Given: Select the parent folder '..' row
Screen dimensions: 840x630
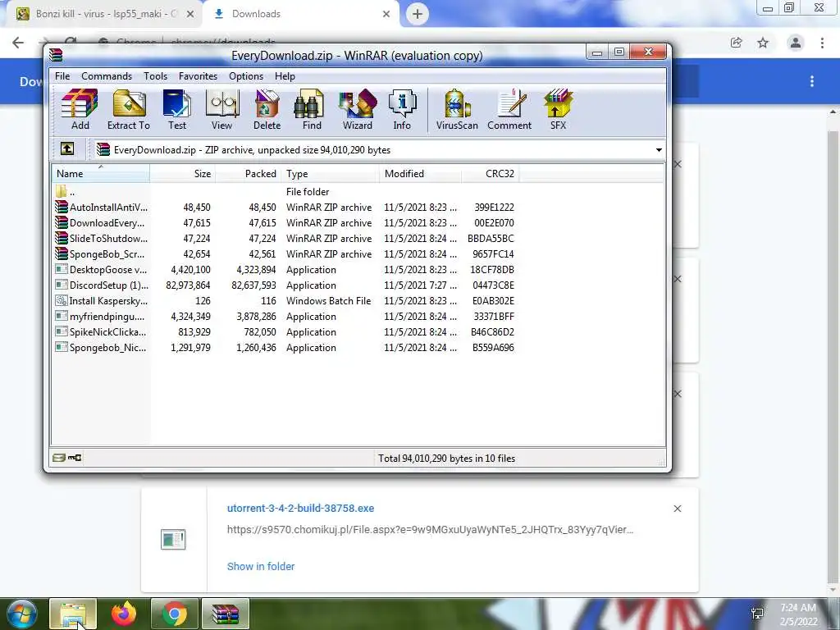Looking at the screenshot, I should (x=286, y=192).
